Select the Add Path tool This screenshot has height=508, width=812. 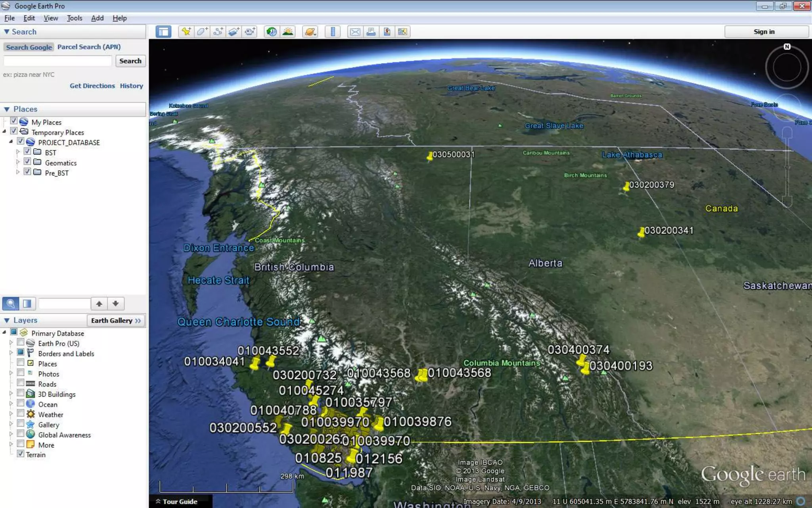click(218, 32)
